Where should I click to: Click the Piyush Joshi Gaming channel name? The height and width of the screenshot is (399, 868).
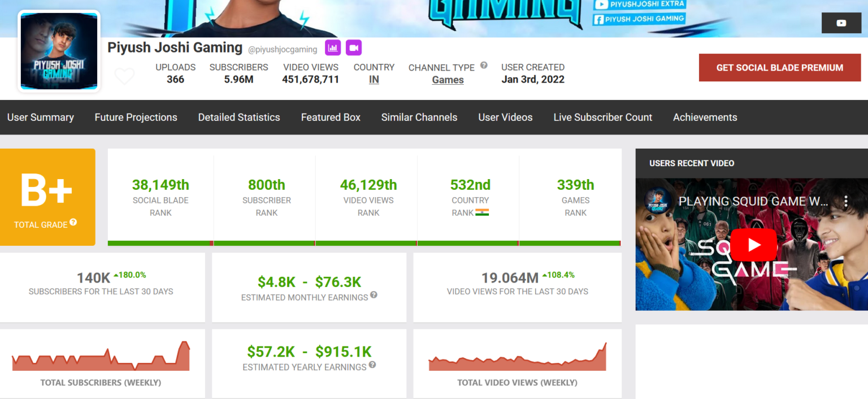(x=175, y=48)
